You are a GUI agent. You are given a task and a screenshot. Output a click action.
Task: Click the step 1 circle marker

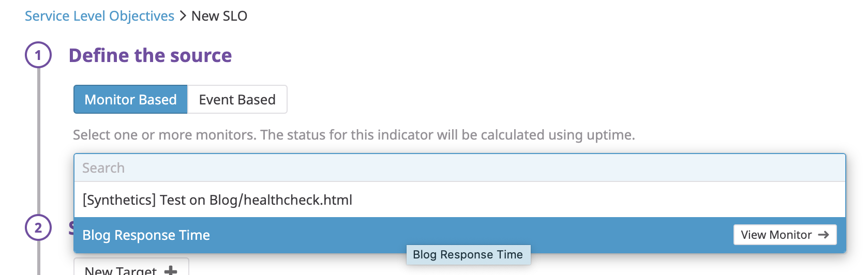tap(38, 55)
